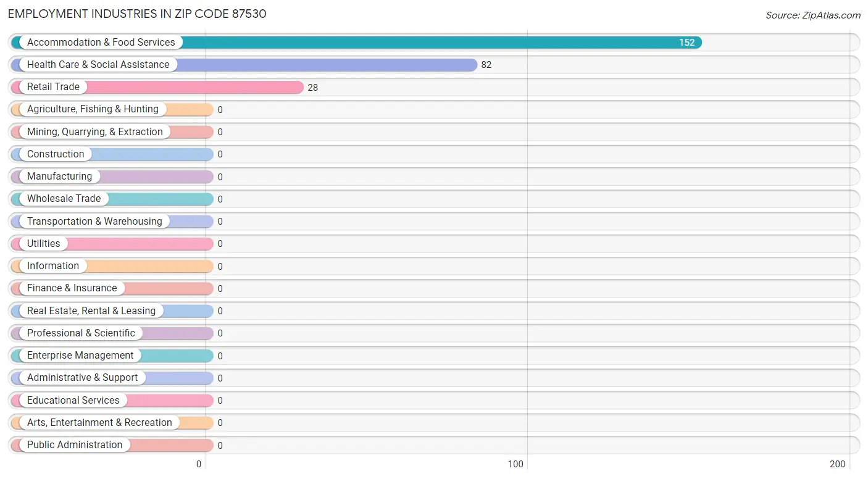Click the zero value next to Construction
Screen dimensions: 868x479
[x=220, y=154]
